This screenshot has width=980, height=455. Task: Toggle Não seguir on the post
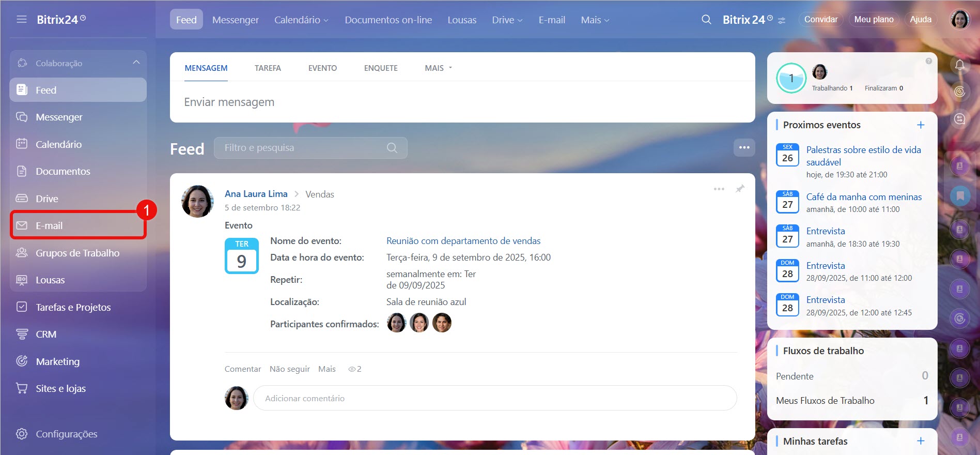[289, 369]
